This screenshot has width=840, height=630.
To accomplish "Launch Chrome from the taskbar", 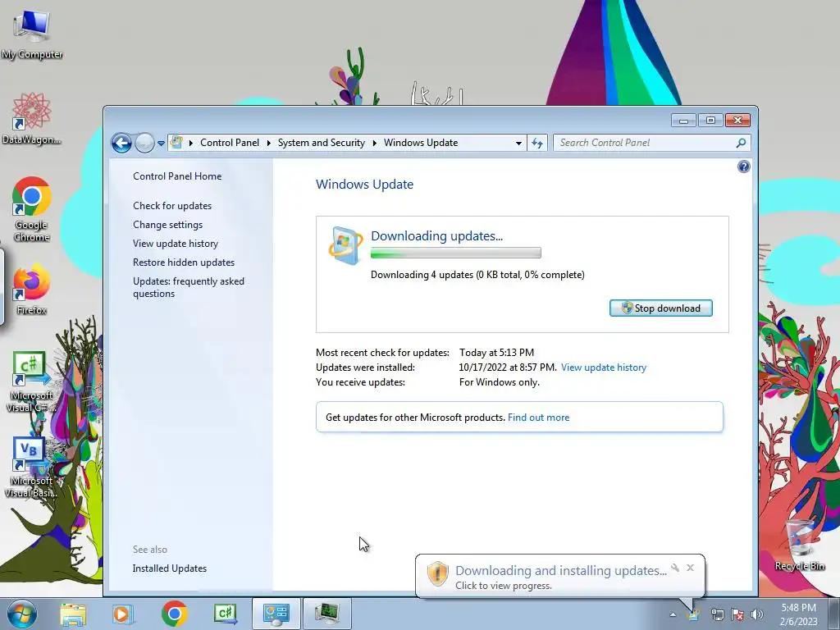I will pyautogui.click(x=174, y=614).
